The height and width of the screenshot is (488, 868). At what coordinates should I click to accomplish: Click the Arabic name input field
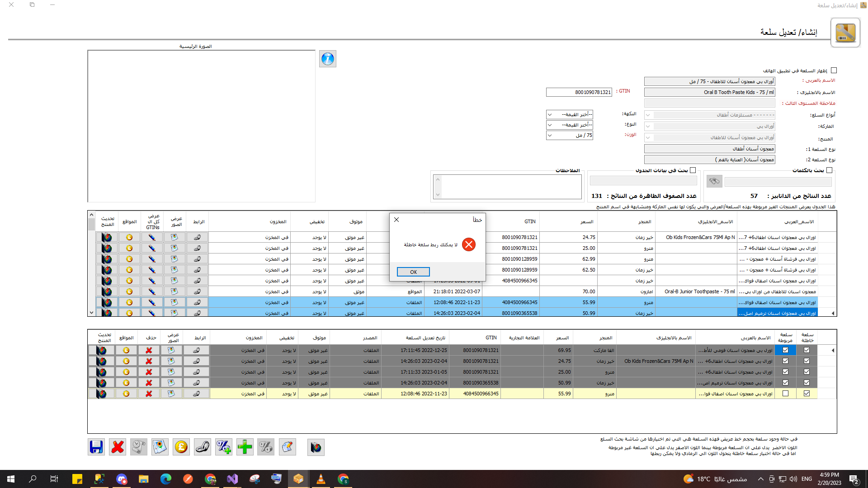tap(709, 81)
